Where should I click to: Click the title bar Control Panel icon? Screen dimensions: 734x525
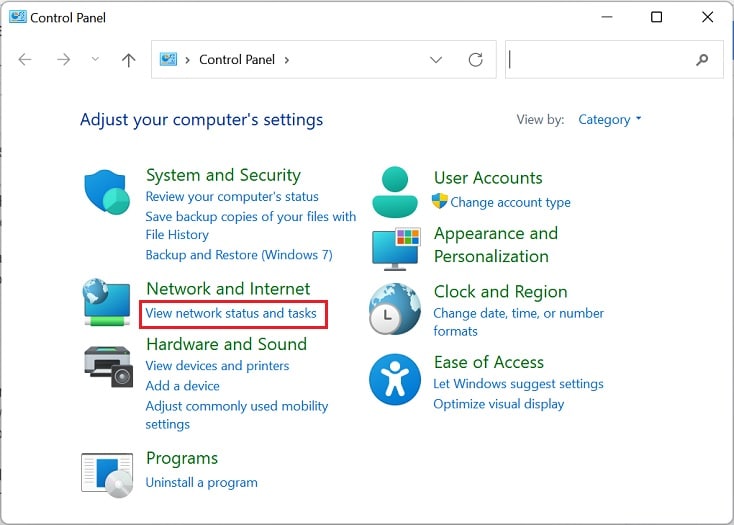(17, 17)
